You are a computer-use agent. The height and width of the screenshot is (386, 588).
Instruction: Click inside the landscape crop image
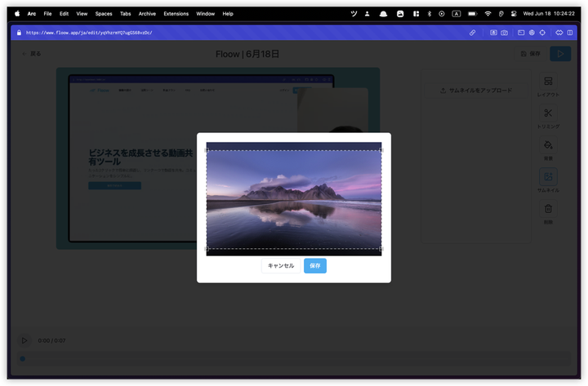(294, 199)
